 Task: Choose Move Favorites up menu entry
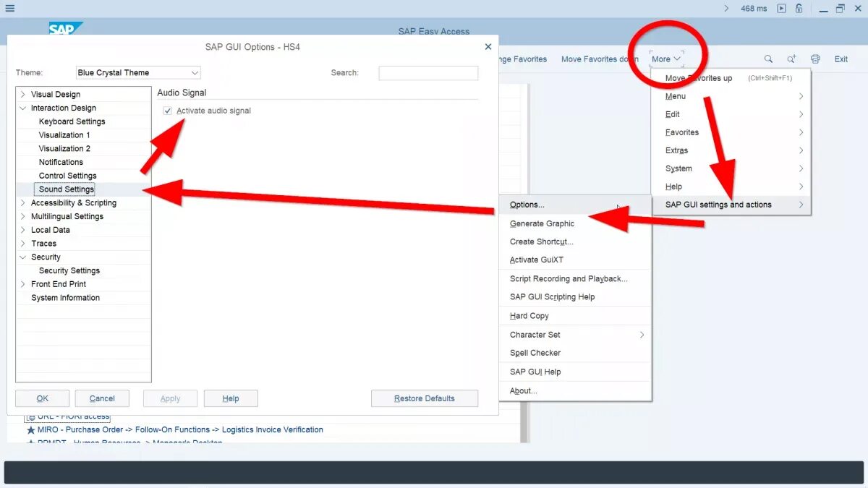(x=731, y=78)
